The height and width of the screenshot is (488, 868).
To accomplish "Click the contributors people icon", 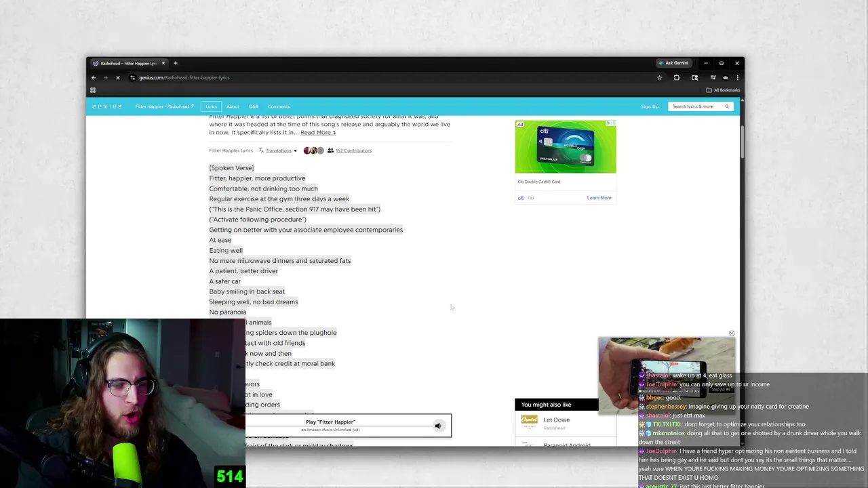I will (330, 150).
